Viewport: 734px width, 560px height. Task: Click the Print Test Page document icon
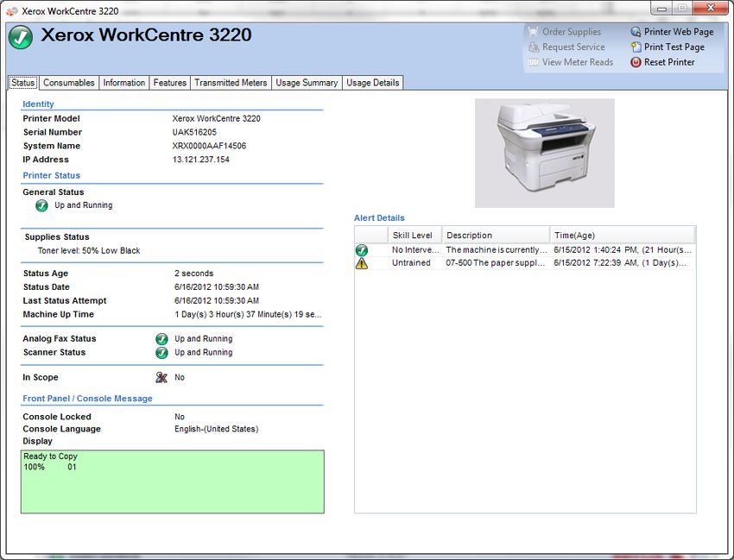[636, 47]
